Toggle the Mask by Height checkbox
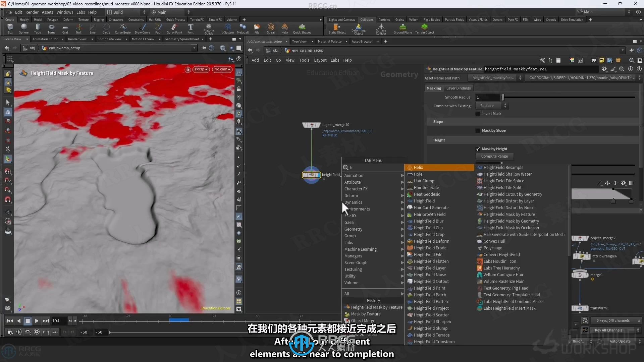Image resolution: width=644 pixels, height=362 pixels. coord(478,148)
